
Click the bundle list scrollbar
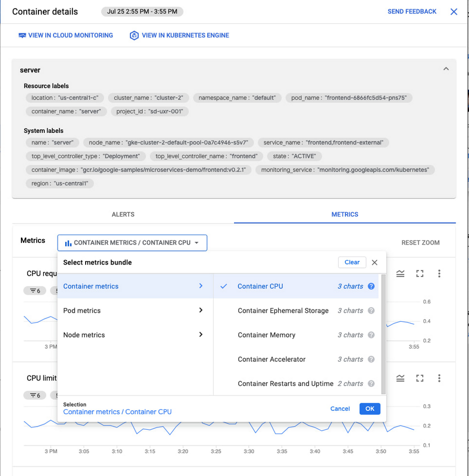click(383, 334)
